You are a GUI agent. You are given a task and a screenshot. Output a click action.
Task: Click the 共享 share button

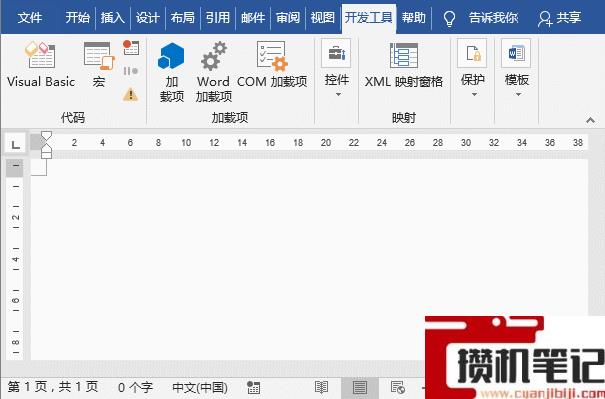coord(559,18)
